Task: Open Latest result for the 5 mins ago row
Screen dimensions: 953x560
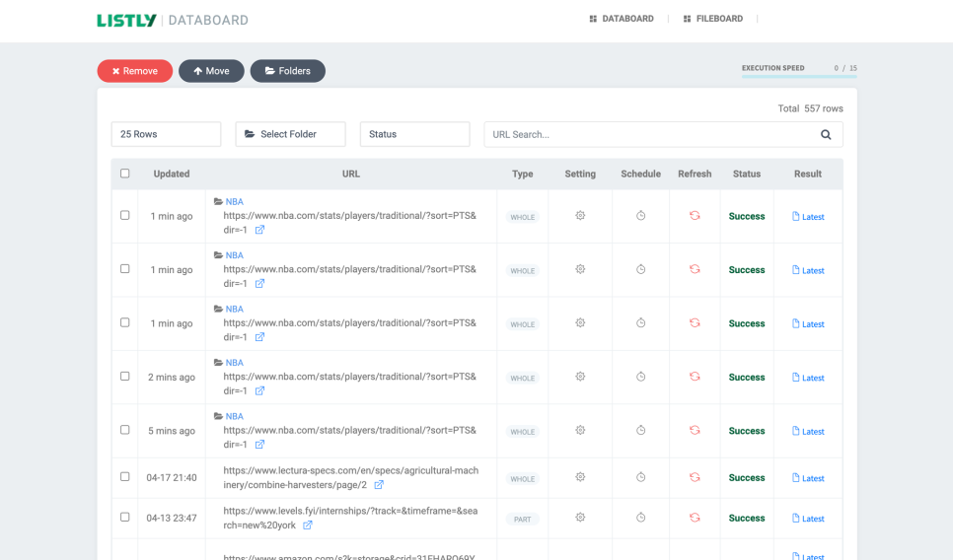Action: (x=808, y=431)
